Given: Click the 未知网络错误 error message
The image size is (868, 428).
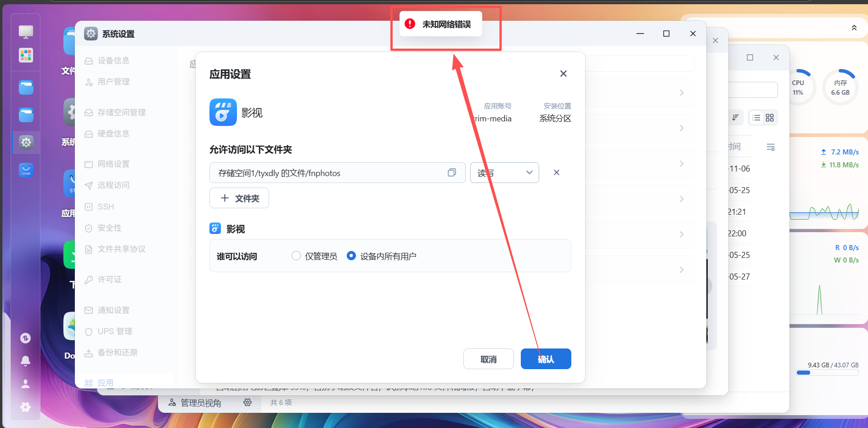Looking at the screenshot, I should tap(447, 24).
